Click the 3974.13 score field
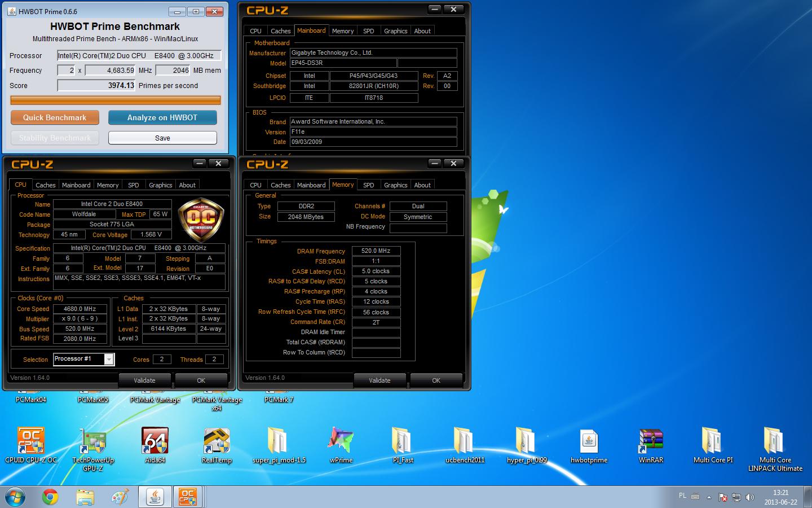812x508 pixels. [97, 85]
